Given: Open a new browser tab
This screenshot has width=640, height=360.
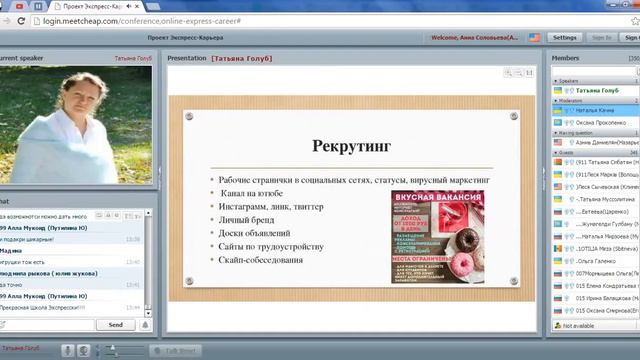Looking at the screenshot, I should [x=153, y=6].
